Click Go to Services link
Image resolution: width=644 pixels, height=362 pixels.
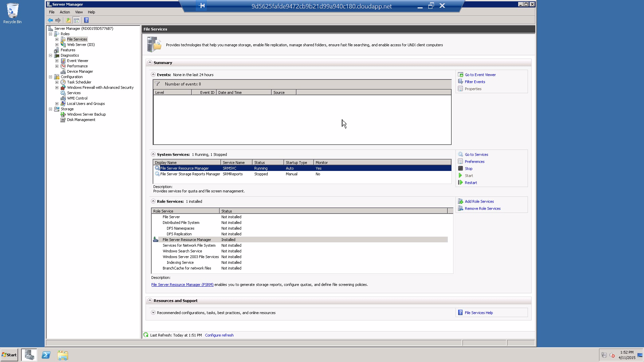476,155
